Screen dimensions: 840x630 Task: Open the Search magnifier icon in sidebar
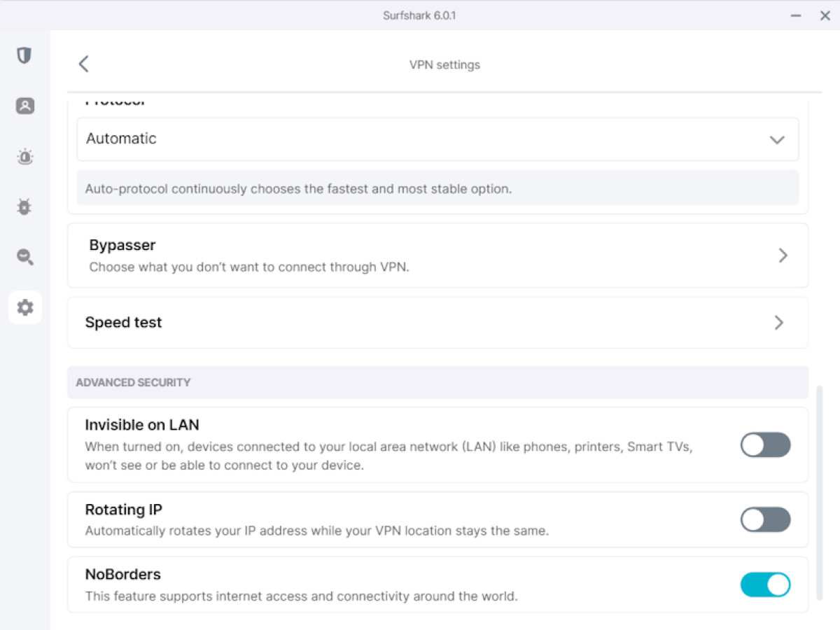click(24, 257)
